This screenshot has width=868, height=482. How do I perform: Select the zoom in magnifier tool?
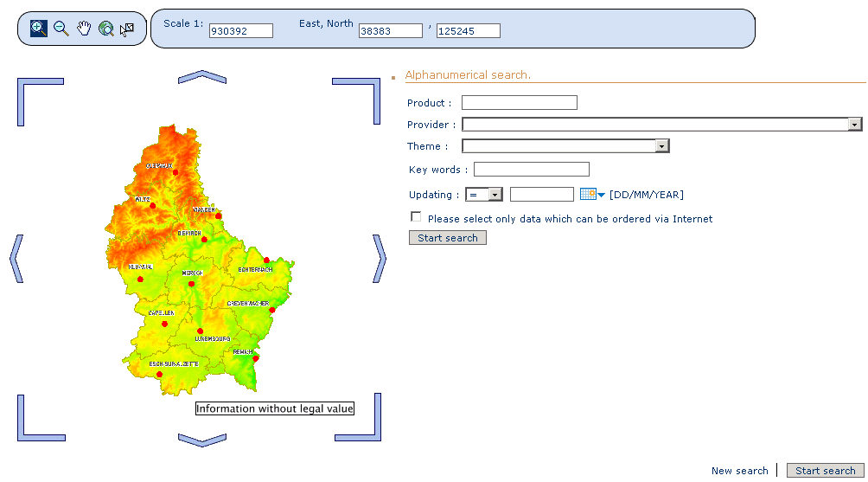click(39, 29)
